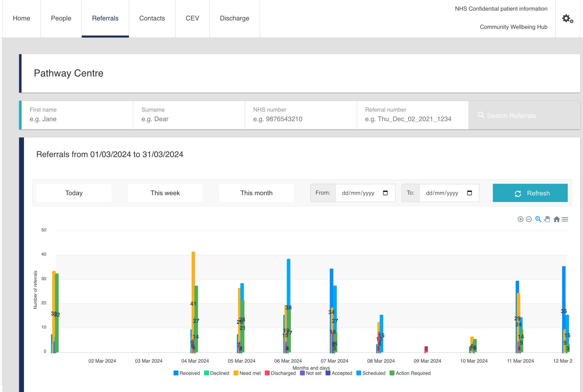Open From date calendar picker icon

[385, 193]
